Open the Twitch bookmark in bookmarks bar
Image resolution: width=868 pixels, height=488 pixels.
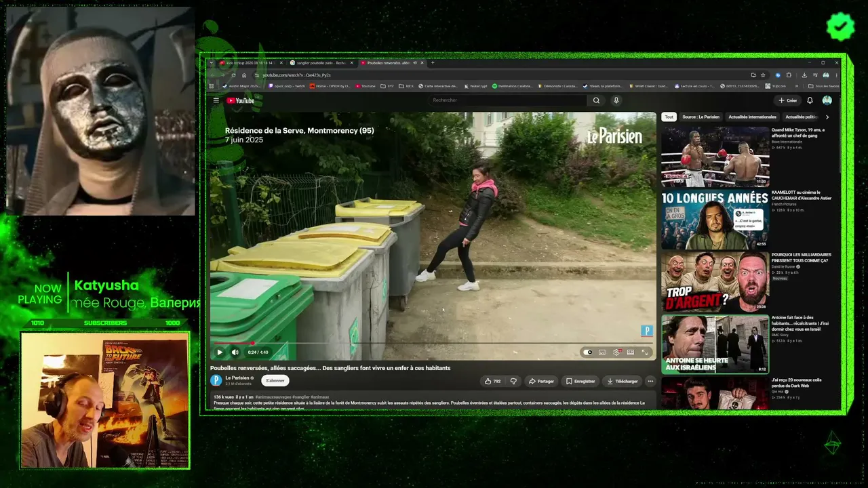pos(287,86)
